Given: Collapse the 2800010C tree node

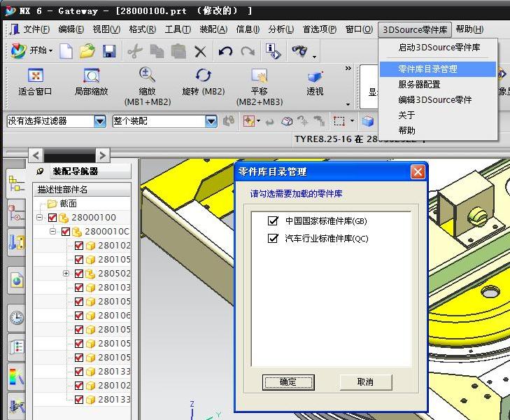Looking at the screenshot, I should click(x=52, y=231).
